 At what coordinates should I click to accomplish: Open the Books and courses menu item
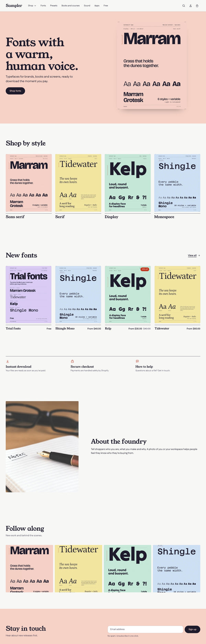tap(70, 5)
